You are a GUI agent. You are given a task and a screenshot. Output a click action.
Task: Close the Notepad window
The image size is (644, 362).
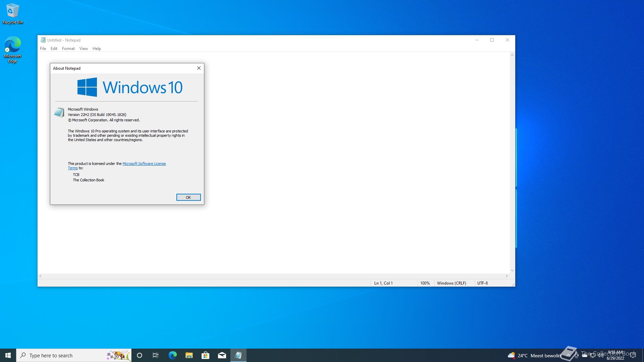[507, 40]
